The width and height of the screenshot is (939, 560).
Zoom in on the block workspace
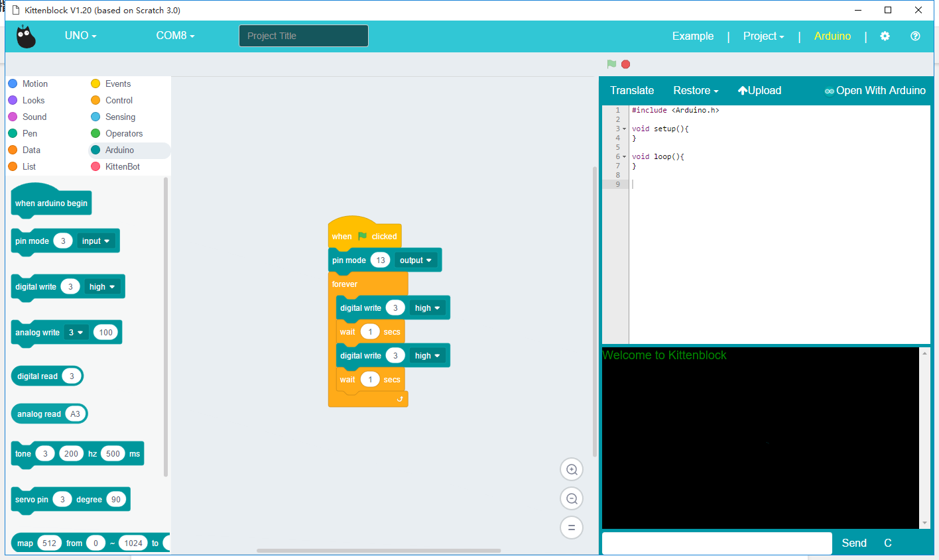tap(572, 469)
